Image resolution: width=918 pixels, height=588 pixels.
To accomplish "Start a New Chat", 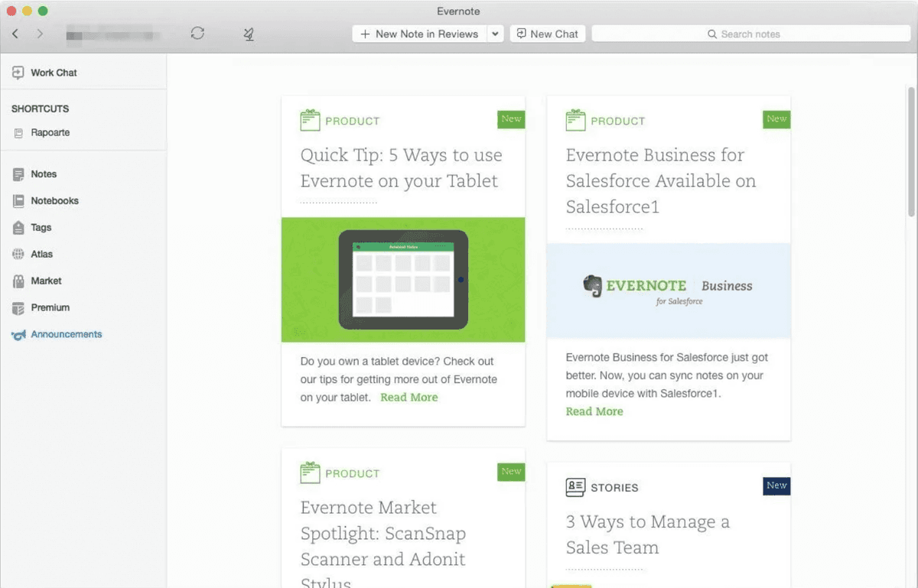I will (x=547, y=34).
